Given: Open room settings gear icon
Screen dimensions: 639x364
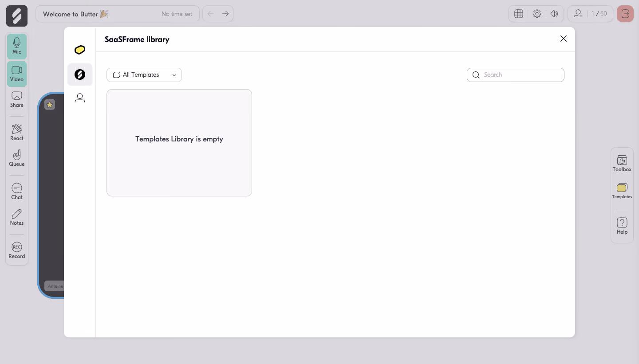Looking at the screenshot, I should (537, 14).
